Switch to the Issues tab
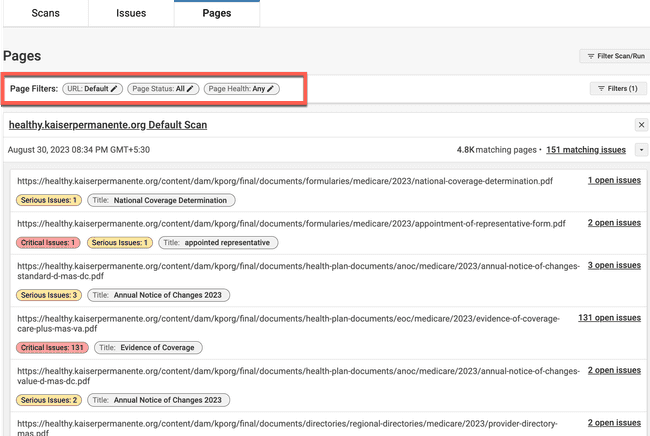Screen dimensions: 650x436 point(131,14)
